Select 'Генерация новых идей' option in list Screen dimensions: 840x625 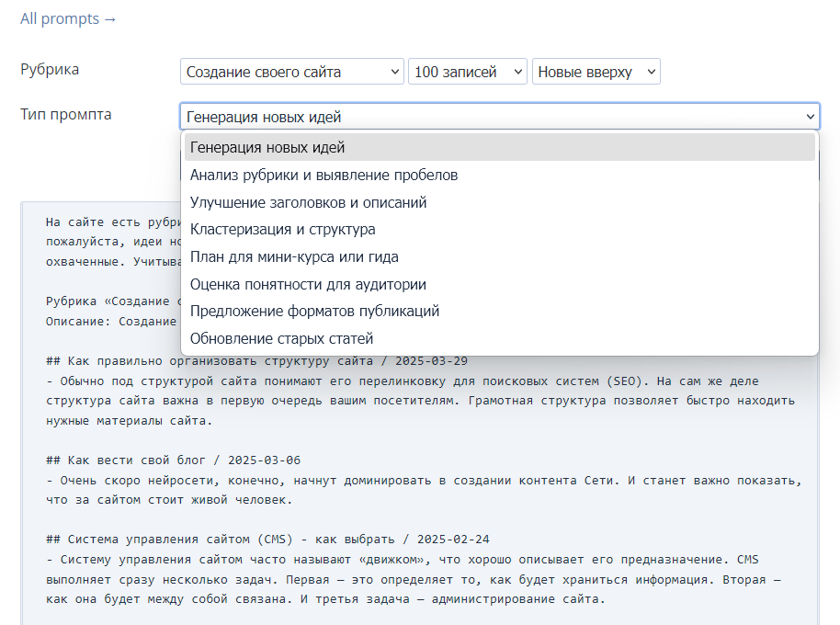click(x=500, y=147)
